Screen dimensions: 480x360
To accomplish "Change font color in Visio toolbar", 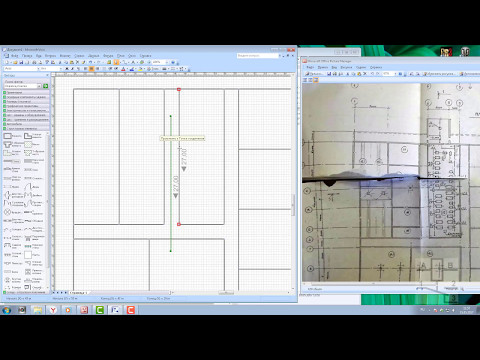I will [x=123, y=68].
